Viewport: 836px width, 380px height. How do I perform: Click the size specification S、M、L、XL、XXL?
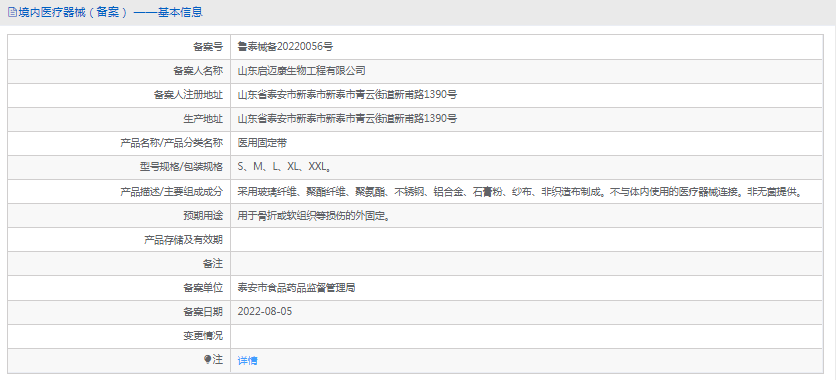[x=285, y=167]
